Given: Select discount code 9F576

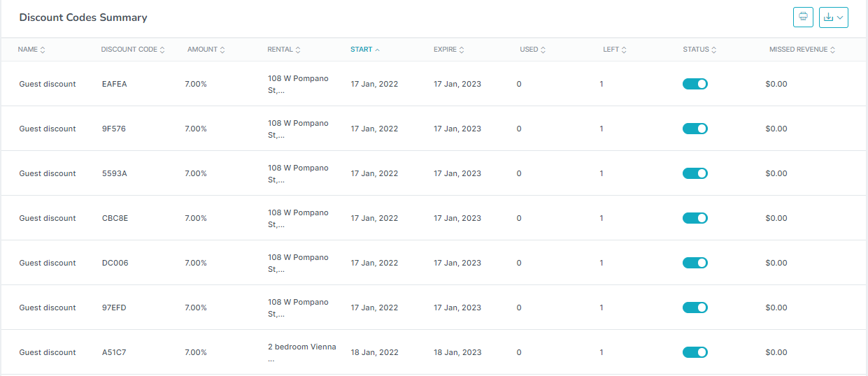Looking at the screenshot, I should [x=114, y=129].
